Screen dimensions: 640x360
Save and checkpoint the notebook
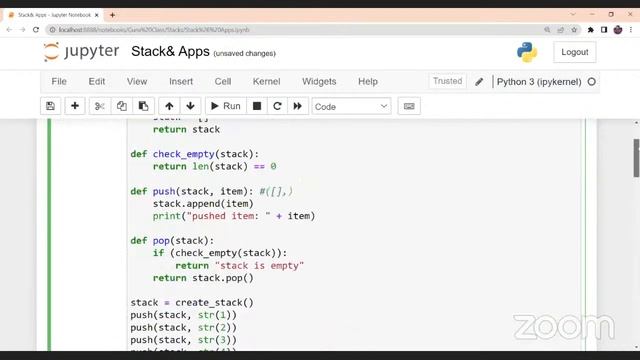(x=51, y=106)
